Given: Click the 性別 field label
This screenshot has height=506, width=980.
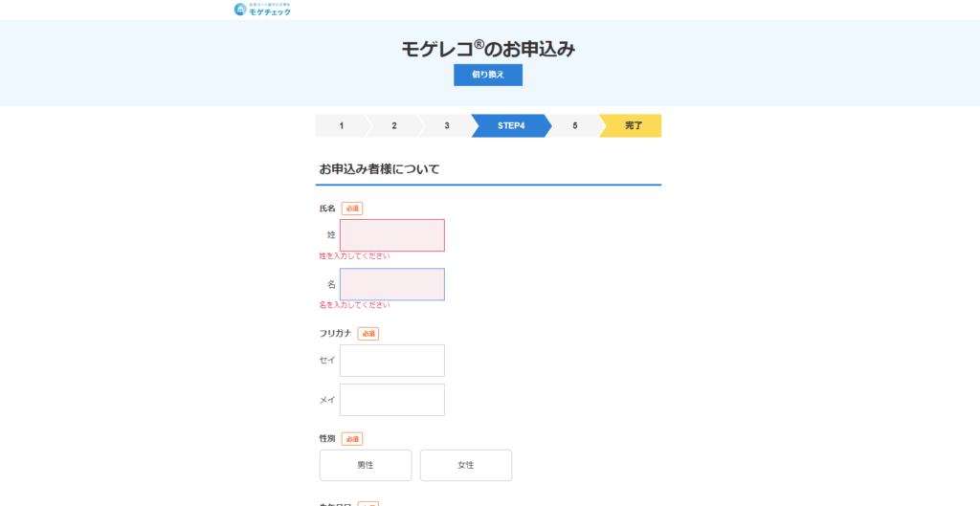Looking at the screenshot, I should (327, 439).
